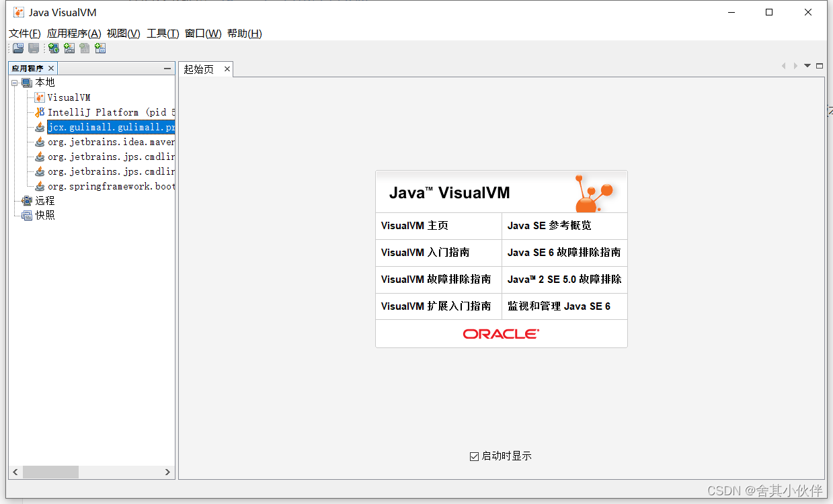The height and width of the screenshot is (504, 833).
Task: Click the scrollbar left arrow in applications panel
Action: [x=15, y=472]
